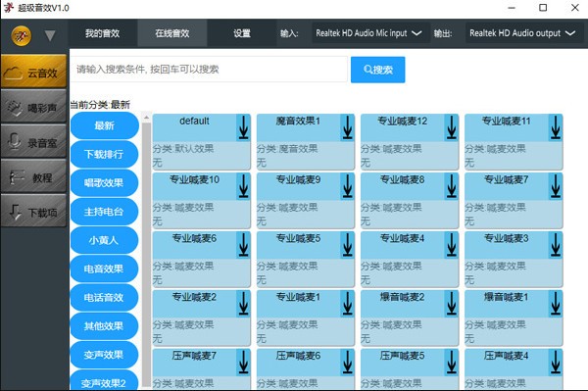The height and width of the screenshot is (391, 588).
Task: Download 专业喊麦6 via its arrow icon
Action: (243, 245)
